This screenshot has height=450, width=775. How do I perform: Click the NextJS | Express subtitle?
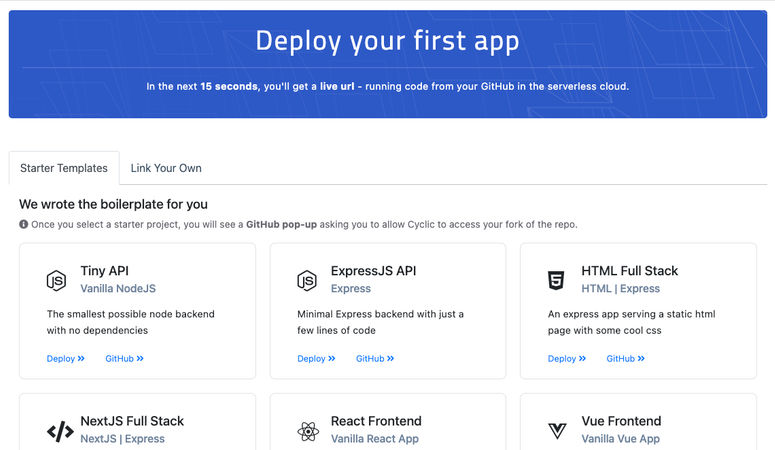click(x=123, y=439)
